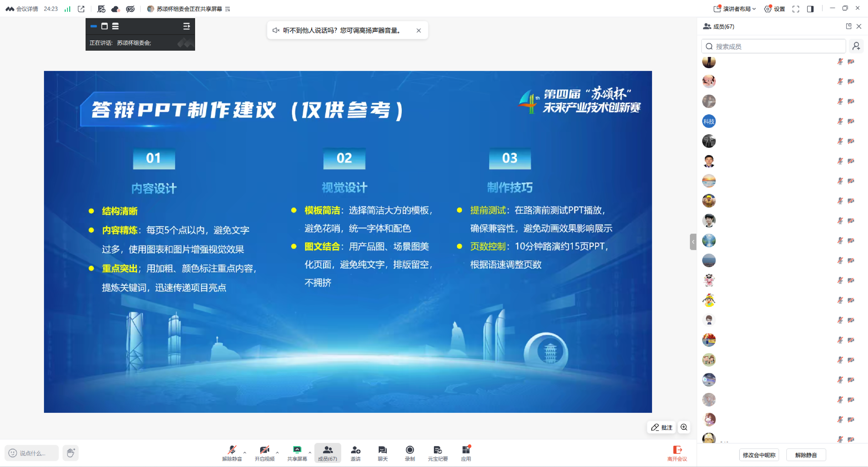Dismiss the speaker volume tip notification
Screen dimensions: 868x467
coord(419,30)
